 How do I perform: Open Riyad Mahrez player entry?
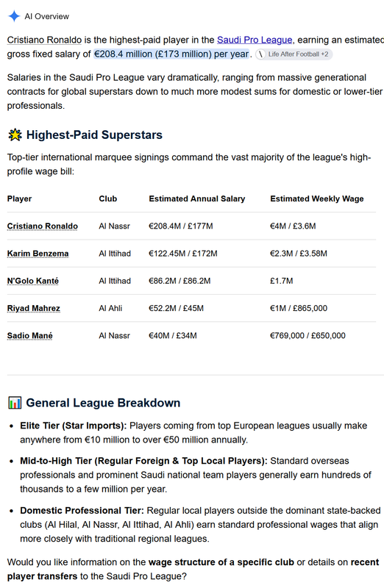click(33, 308)
